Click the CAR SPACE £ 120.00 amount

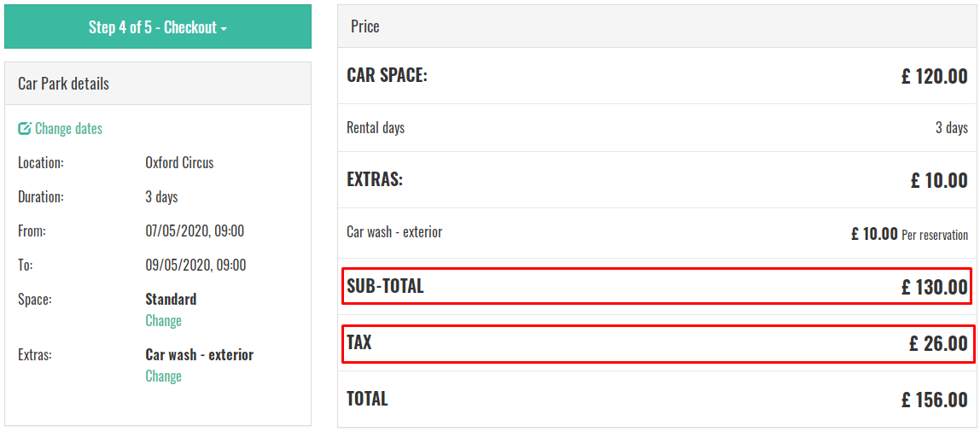point(935,76)
